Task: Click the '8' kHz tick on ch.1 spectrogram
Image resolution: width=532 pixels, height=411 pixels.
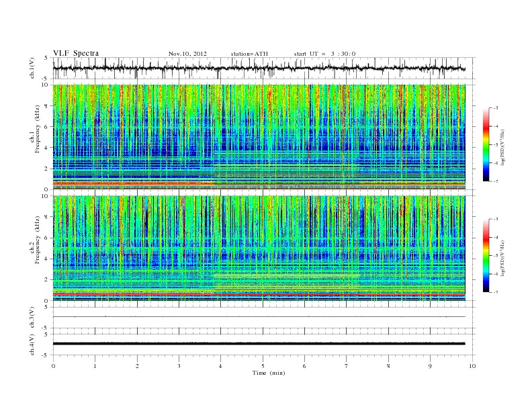Action: click(x=46, y=106)
